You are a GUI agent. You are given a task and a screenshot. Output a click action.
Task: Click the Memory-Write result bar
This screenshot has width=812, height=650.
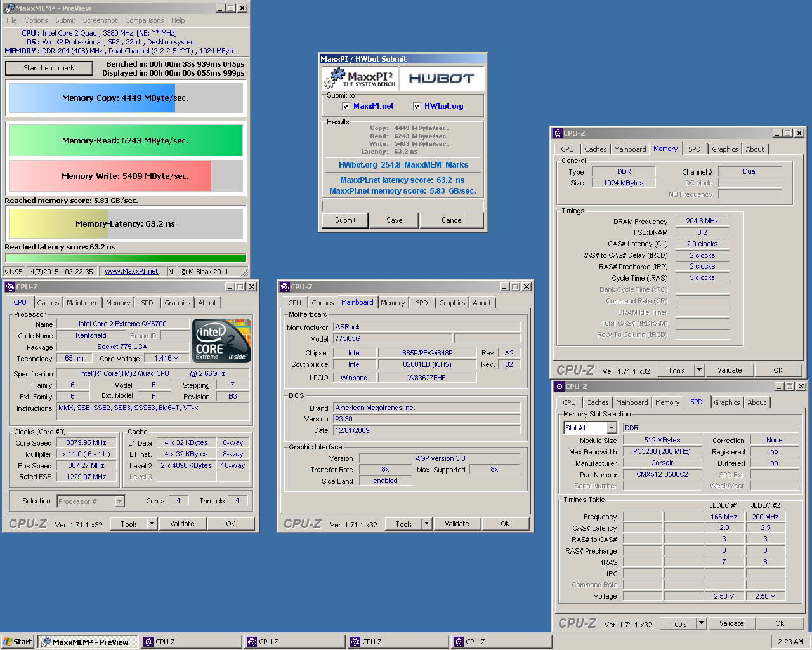126,176
